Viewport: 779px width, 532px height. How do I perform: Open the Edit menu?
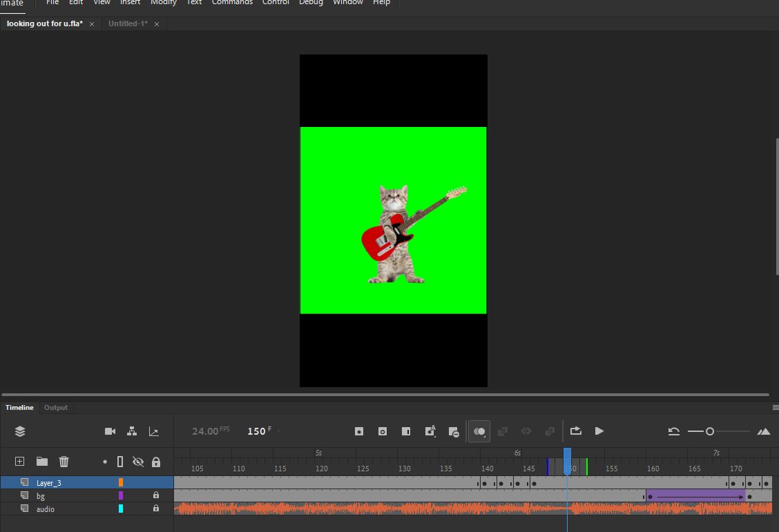pos(76,3)
